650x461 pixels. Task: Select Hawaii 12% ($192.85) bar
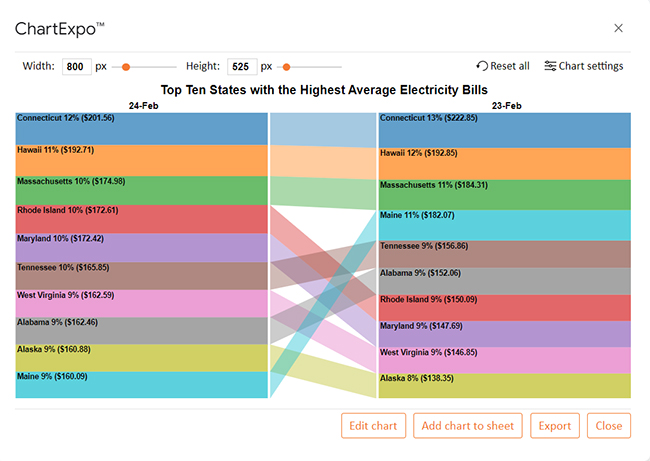(x=505, y=164)
